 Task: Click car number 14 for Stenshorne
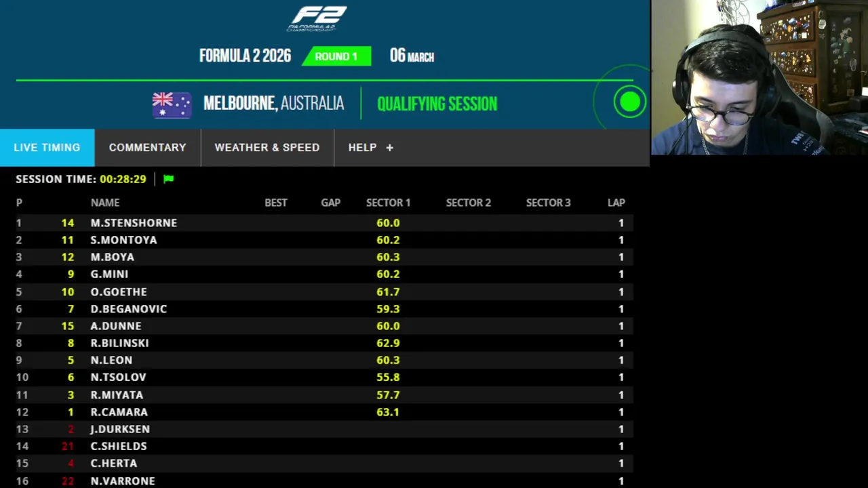[x=68, y=223]
